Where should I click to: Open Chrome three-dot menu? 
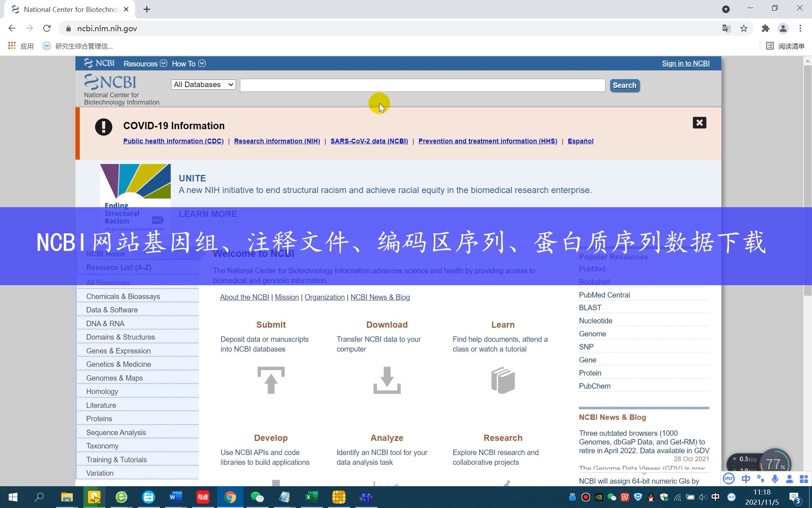coord(800,28)
